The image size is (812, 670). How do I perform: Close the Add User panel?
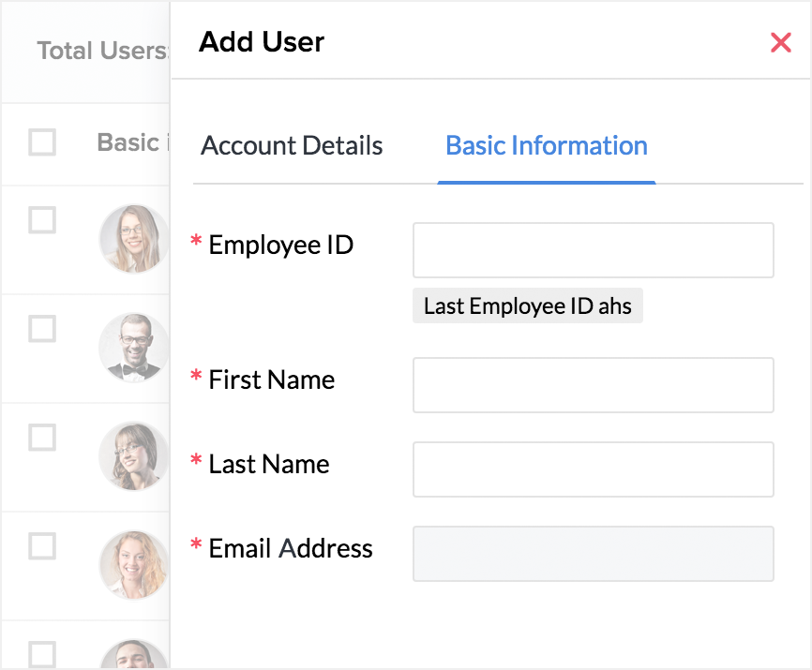pyautogui.click(x=780, y=42)
